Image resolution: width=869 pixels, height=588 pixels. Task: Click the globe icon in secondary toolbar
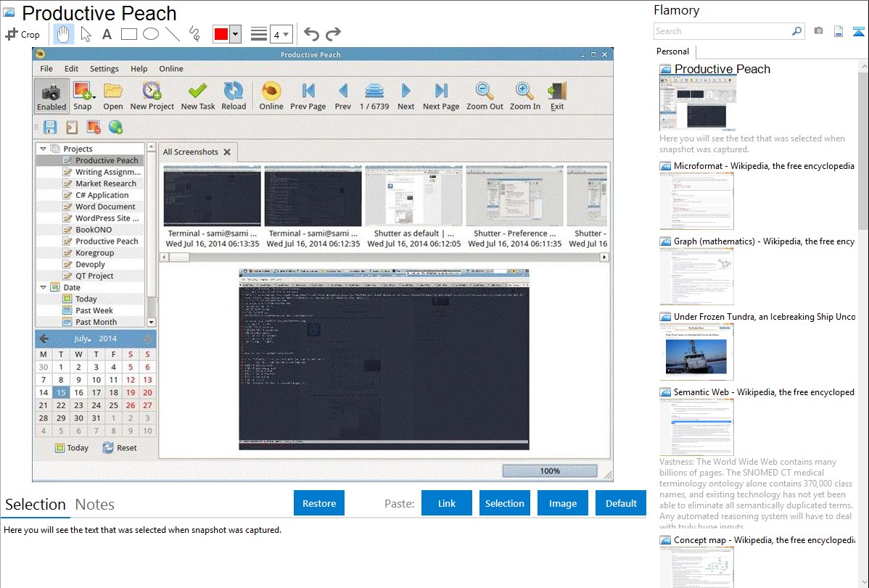click(116, 128)
